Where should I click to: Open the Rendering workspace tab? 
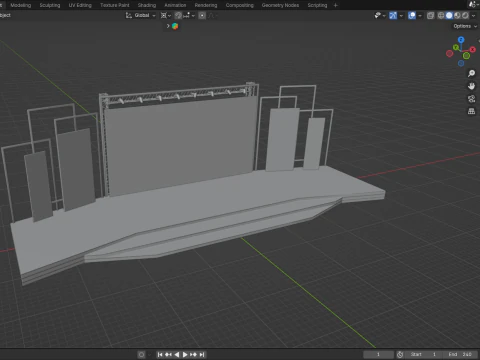click(x=206, y=5)
